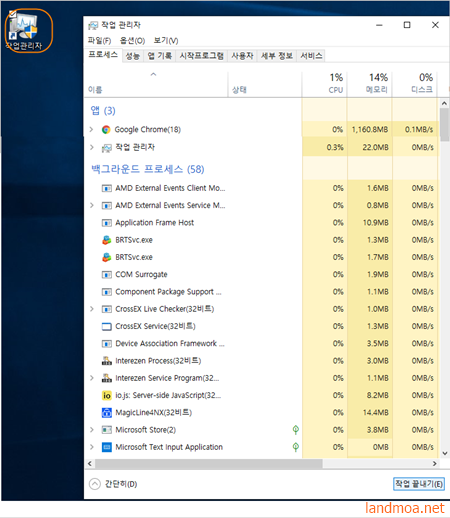Click the Microsoft Store leaf status icon
This screenshot has width=450, height=518.
[295, 430]
